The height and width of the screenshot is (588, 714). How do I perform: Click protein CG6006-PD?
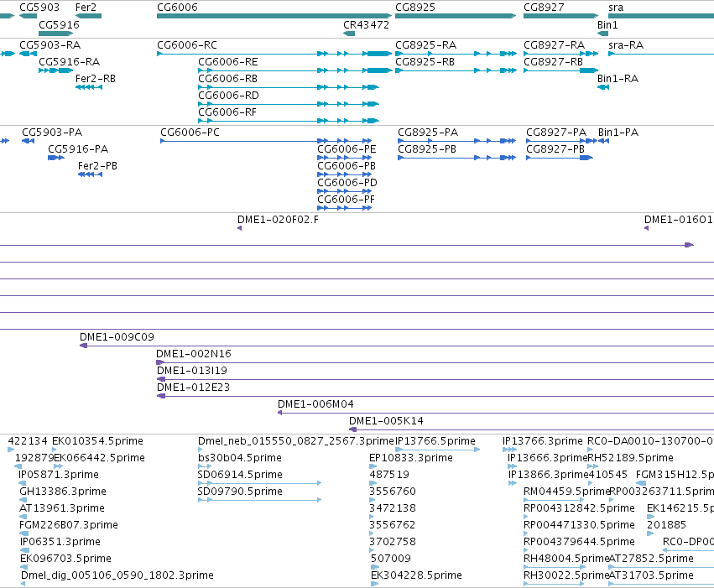[x=347, y=183]
